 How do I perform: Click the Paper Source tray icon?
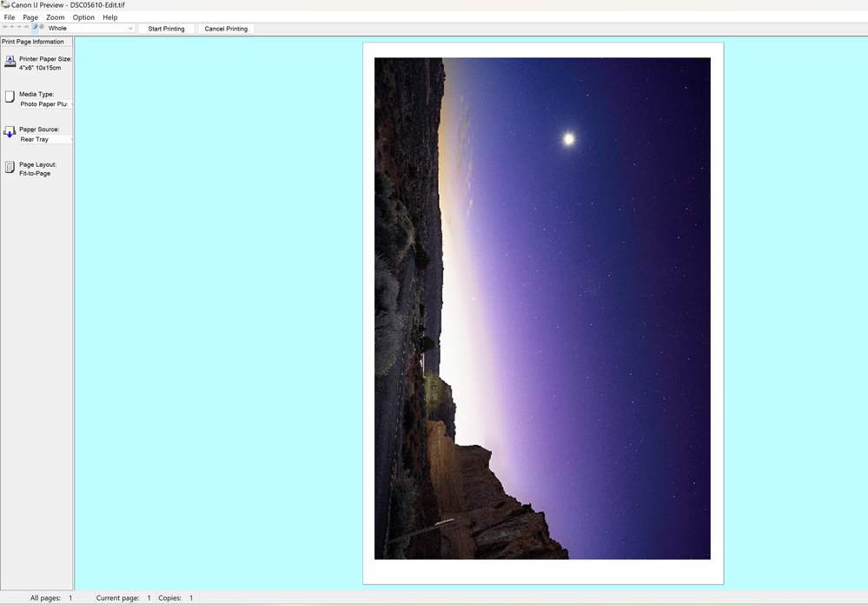click(x=10, y=132)
